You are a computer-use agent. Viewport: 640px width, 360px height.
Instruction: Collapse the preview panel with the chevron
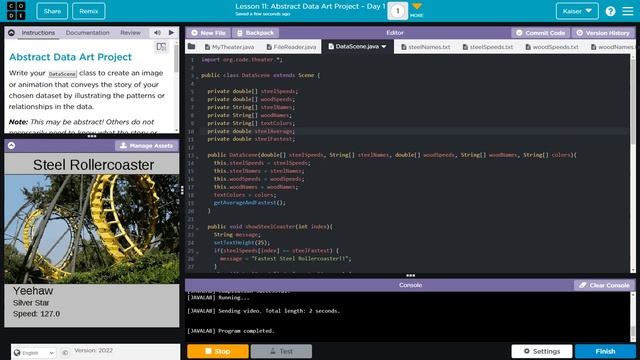11,146
